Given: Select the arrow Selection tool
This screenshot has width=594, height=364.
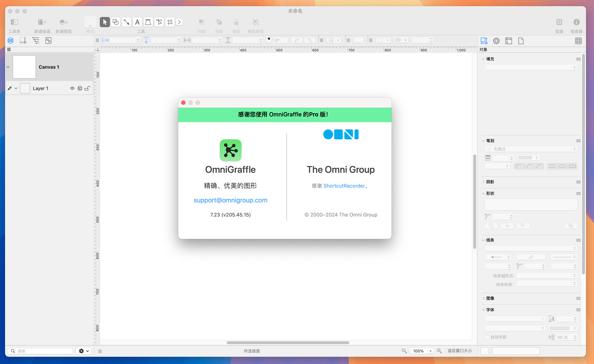Looking at the screenshot, I should click(x=105, y=22).
